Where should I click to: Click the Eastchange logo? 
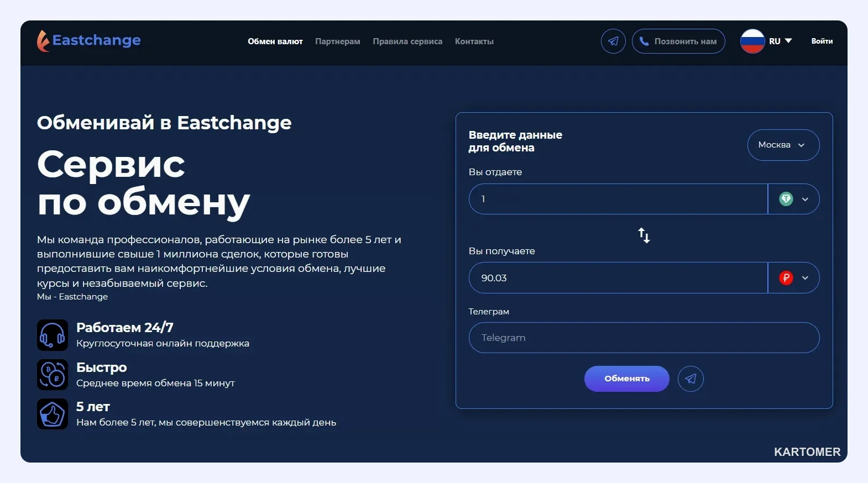(x=89, y=40)
